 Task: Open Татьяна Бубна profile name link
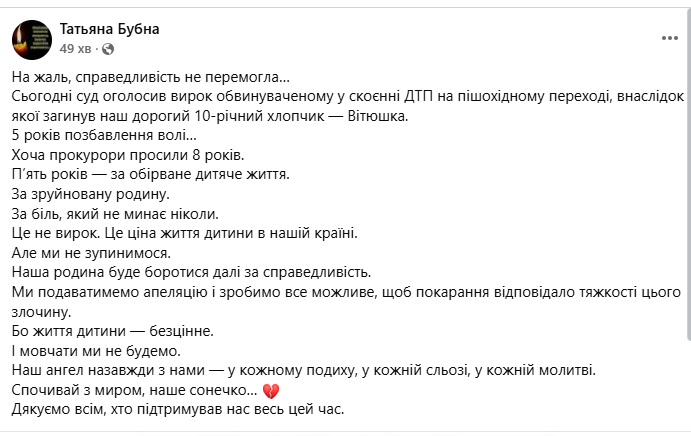pyautogui.click(x=109, y=30)
